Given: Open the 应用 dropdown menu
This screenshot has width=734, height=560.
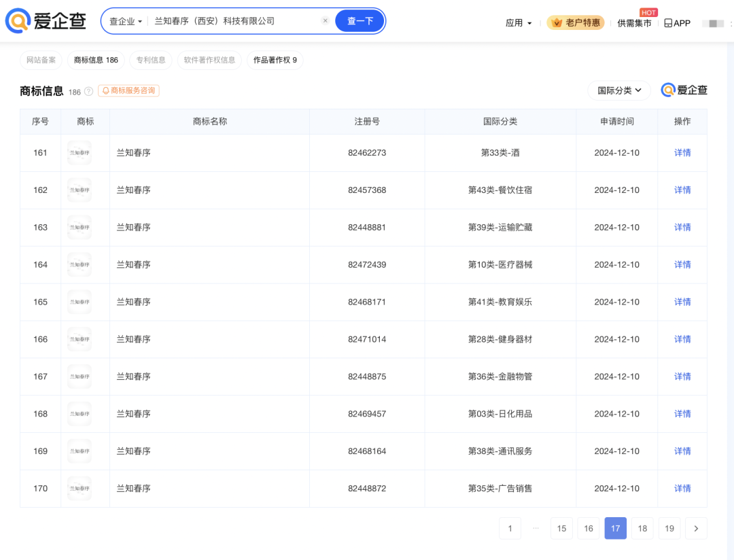Looking at the screenshot, I should click(519, 23).
